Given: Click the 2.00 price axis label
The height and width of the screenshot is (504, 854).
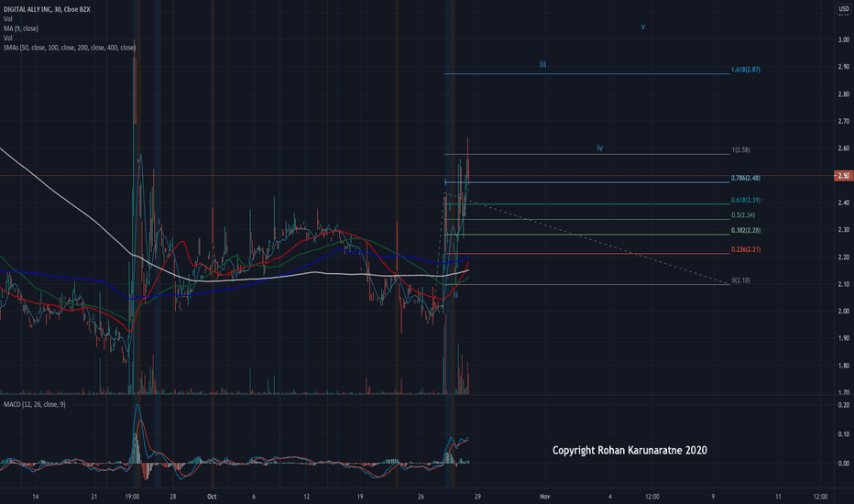Looking at the screenshot, I should pyautogui.click(x=844, y=312).
